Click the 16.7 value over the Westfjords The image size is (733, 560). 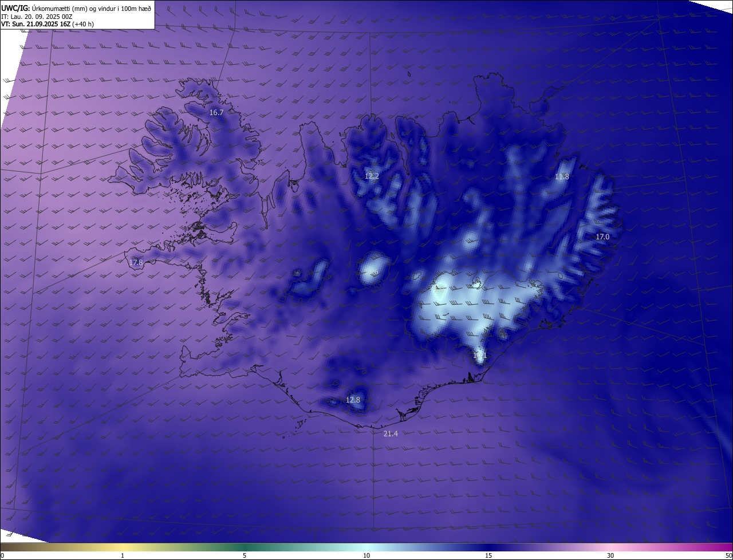pos(216,113)
